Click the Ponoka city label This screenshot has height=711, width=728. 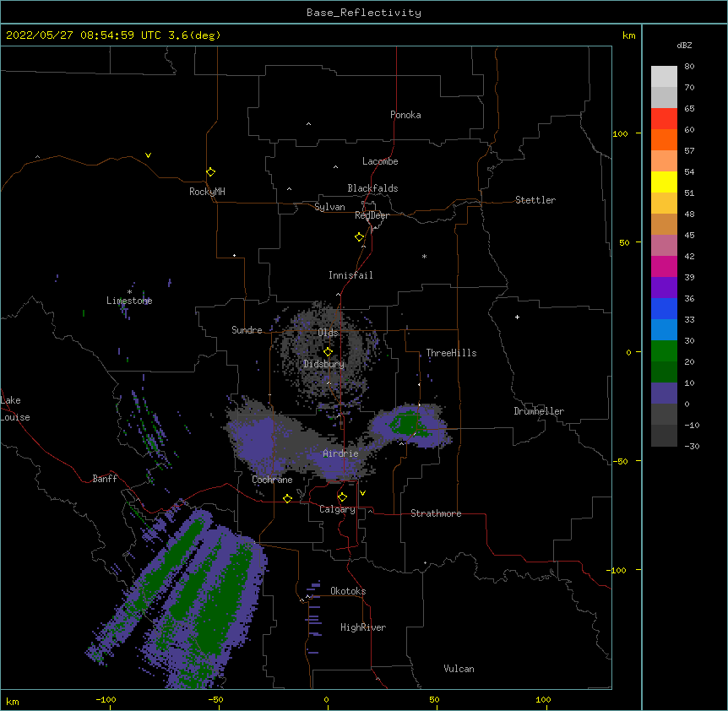[x=405, y=115]
